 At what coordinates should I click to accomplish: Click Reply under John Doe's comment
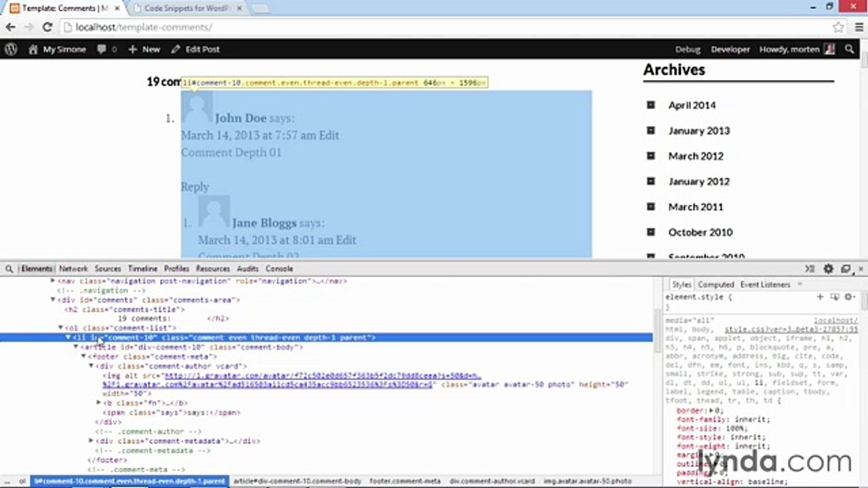tap(195, 186)
